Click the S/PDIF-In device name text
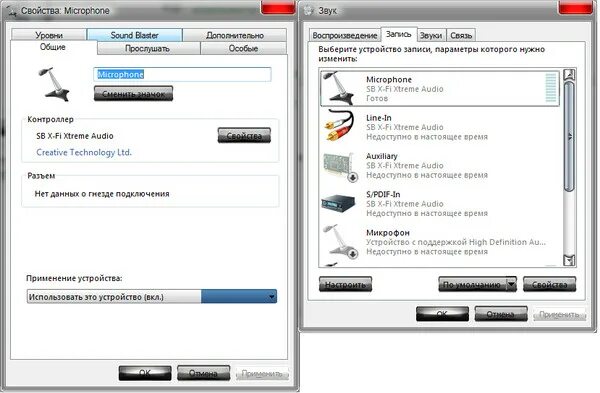This screenshot has height=393, width=600. (382, 194)
